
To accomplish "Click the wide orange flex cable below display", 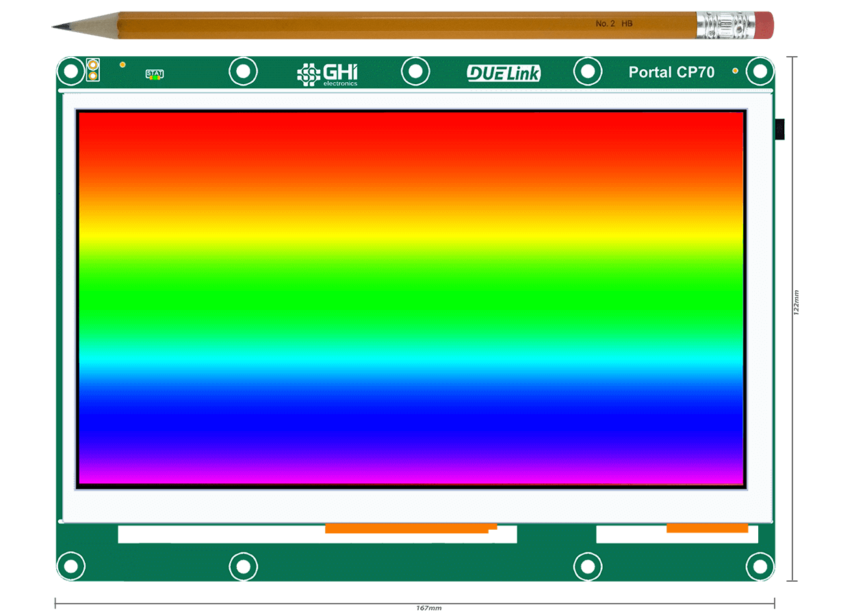I will 411,528.
